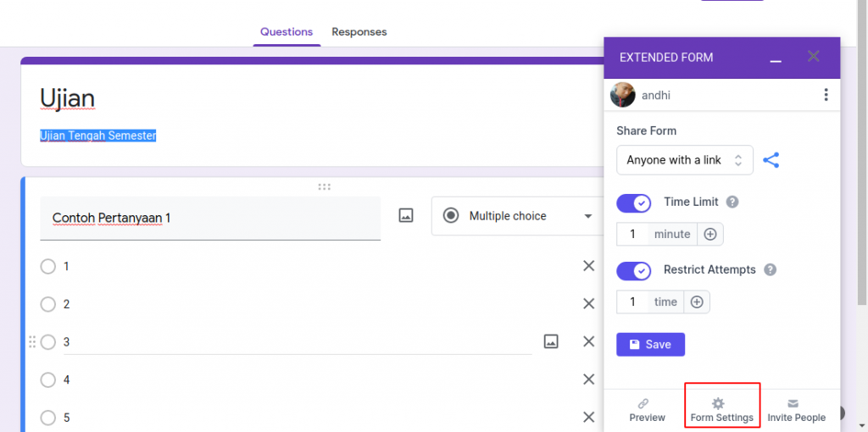Close the Extended Form panel

813,56
